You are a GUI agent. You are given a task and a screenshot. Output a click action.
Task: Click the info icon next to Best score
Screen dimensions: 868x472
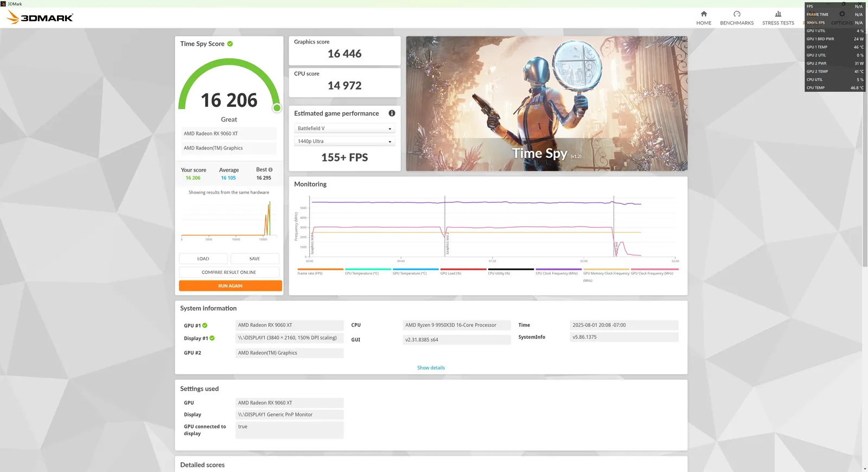click(271, 170)
